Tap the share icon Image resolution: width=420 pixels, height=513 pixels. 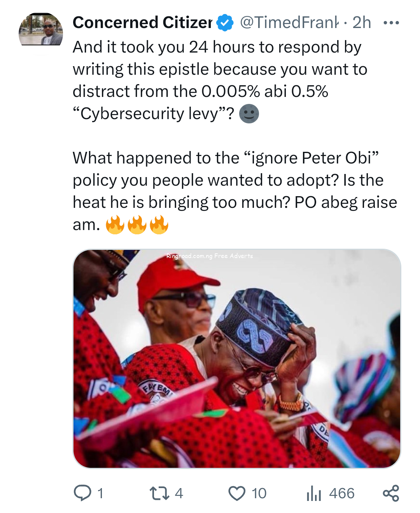point(391,493)
